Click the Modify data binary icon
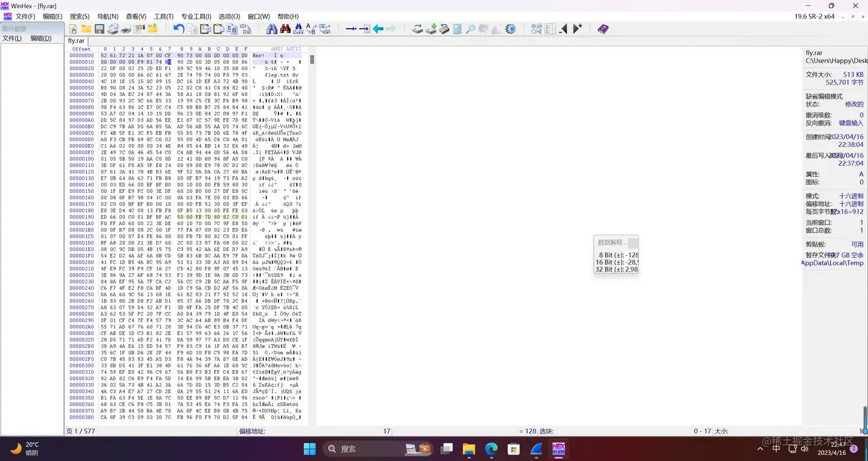This screenshot has height=461, width=868. point(246,29)
